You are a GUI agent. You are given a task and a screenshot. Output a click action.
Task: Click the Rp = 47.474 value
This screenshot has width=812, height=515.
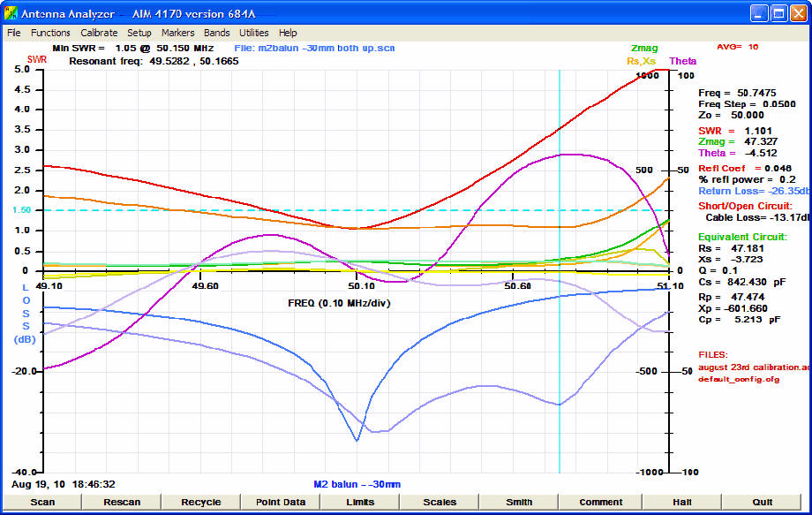(x=731, y=297)
